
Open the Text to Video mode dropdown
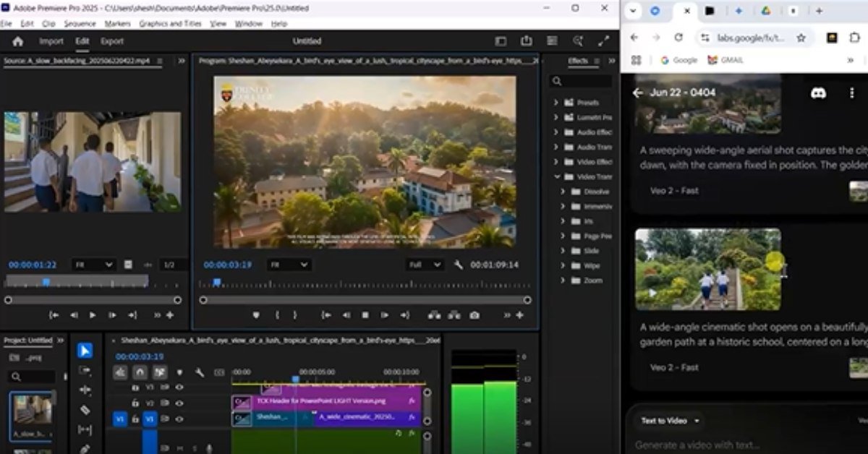click(x=671, y=421)
